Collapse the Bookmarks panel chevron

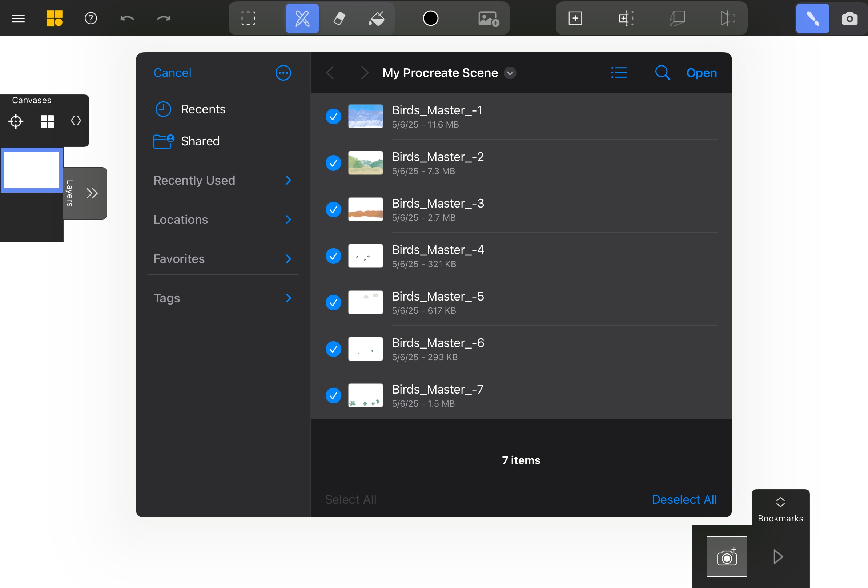coord(780,502)
